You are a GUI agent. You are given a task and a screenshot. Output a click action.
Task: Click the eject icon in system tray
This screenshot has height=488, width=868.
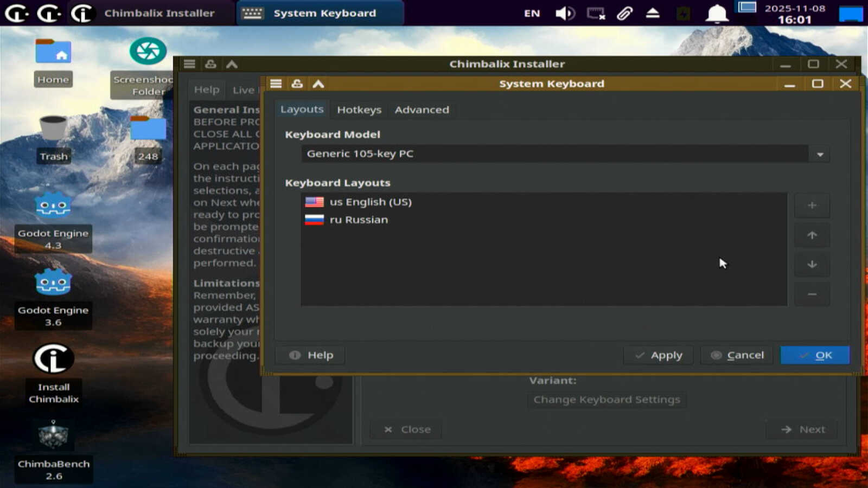(653, 13)
